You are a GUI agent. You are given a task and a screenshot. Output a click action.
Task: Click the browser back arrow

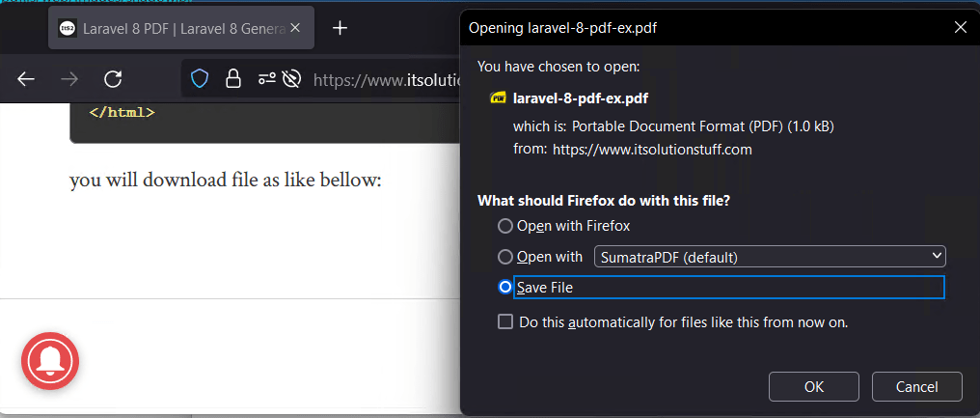click(x=26, y=79)
